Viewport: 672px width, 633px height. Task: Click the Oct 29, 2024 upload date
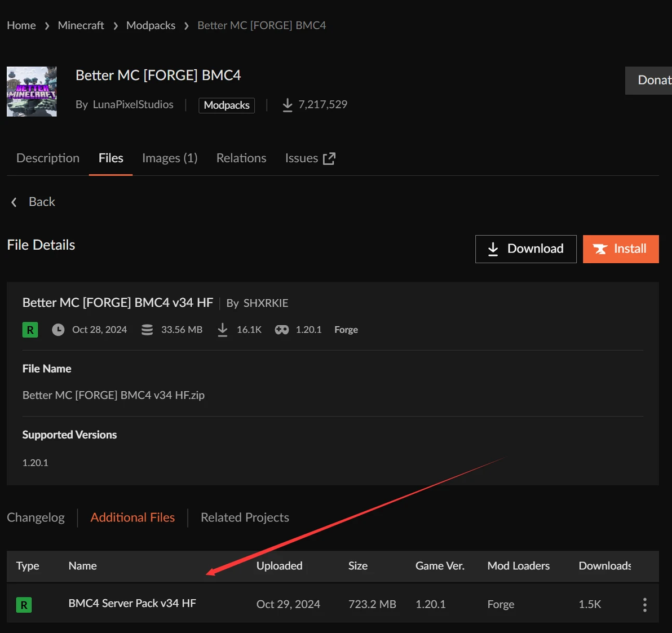289,604
